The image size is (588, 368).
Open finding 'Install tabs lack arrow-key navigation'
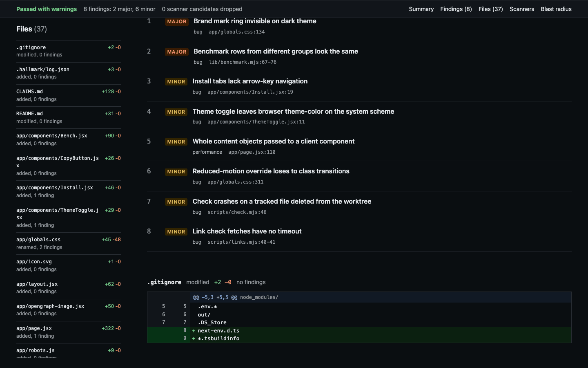tap(250, 81)
